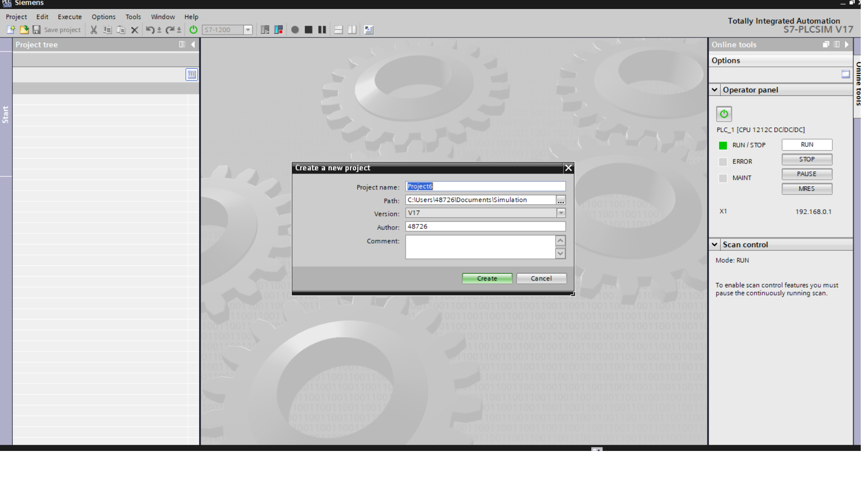Open the Project menu

click(x=16, y=17)
